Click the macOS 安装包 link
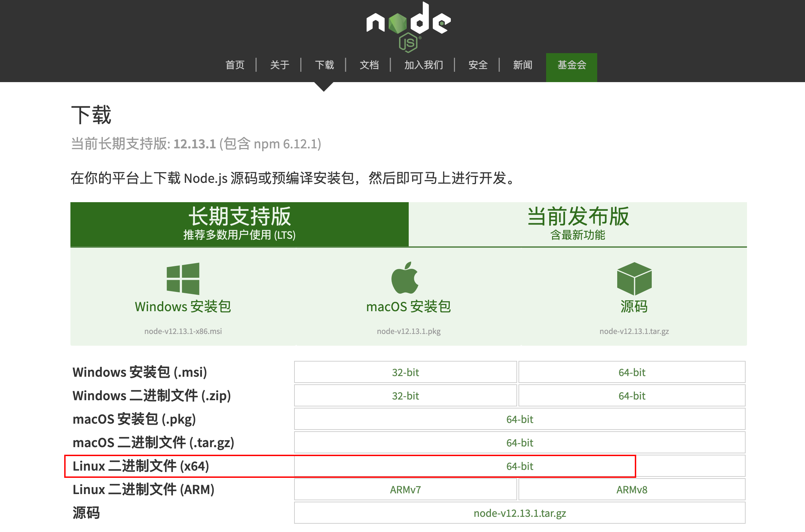Viewport: 805px width, 532px height. pyautogui.click(x=409, y=306)
